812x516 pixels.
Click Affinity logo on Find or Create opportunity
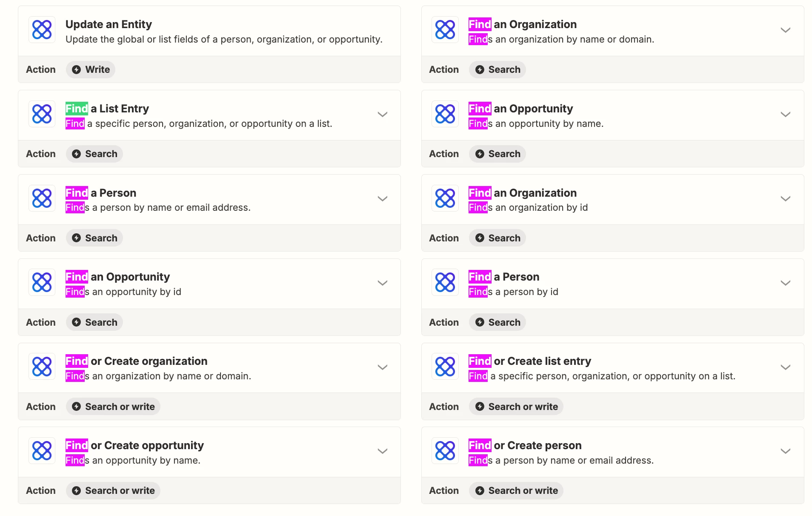pos(42,451)
